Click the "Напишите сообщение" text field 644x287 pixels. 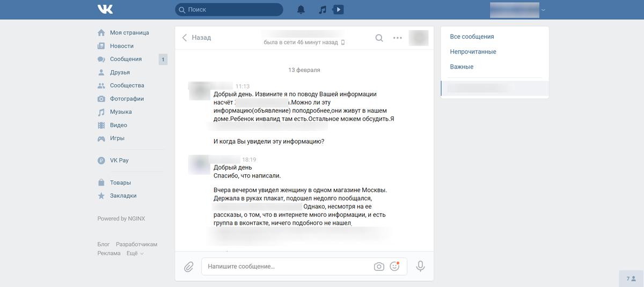point(287,266)
